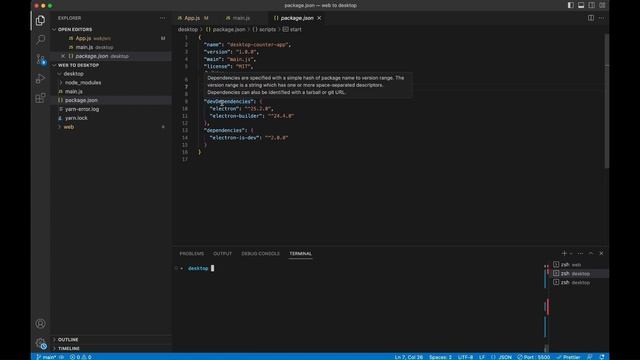
Task: Open the Manage gear icon
Action: [40, 343]
